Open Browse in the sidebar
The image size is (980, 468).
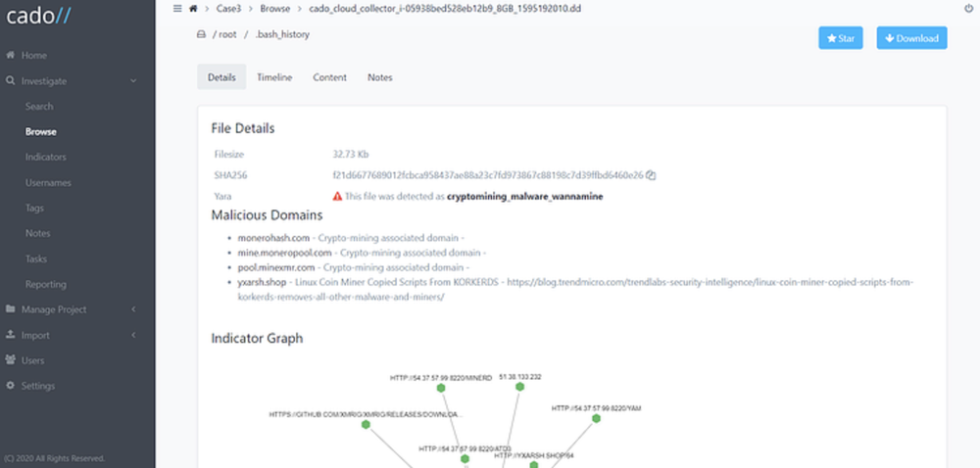click(40, 131)
